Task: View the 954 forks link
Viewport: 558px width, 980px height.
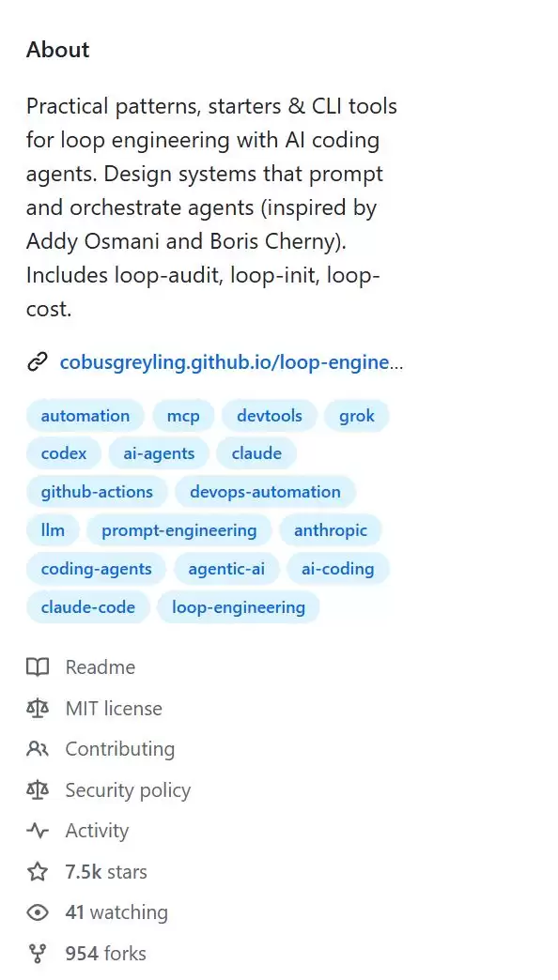Action: 106,954
